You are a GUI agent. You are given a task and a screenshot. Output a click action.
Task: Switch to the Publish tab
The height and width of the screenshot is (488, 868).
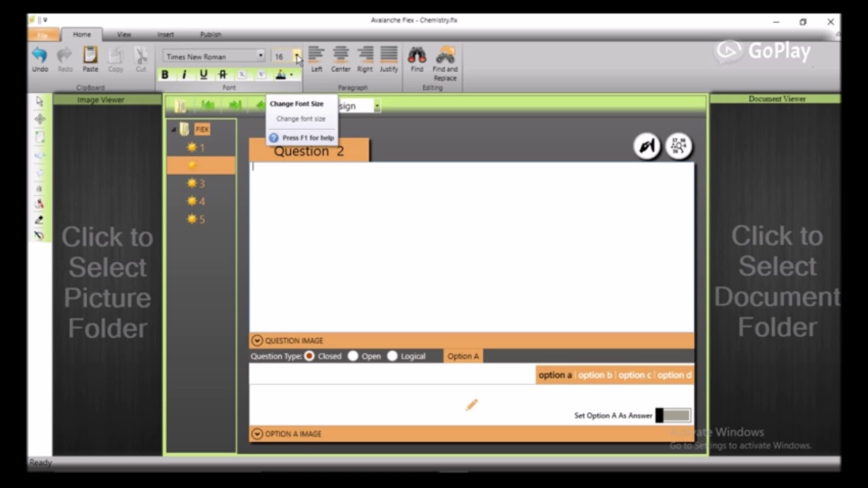(210, 35)
